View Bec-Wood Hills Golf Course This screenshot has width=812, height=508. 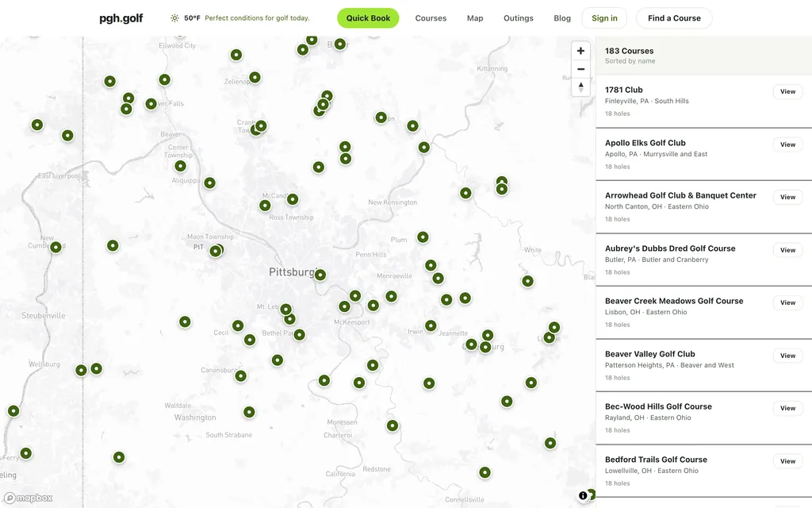(787, 408)
